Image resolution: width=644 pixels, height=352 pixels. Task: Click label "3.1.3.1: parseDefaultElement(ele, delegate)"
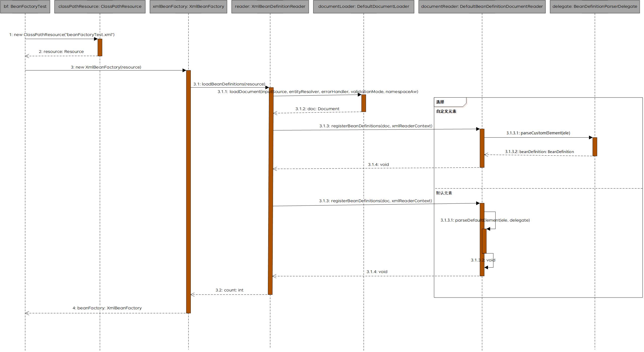click(x=485, y=220)
